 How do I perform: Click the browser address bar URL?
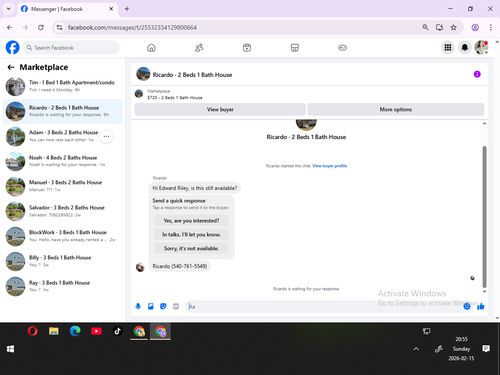coord(132,27)
